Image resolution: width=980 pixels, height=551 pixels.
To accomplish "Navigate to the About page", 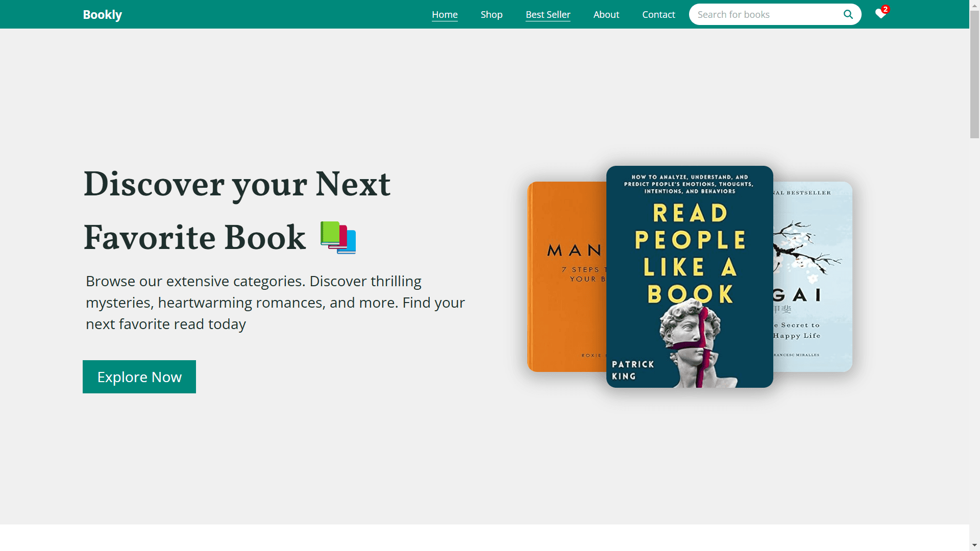I will point(606,14).
